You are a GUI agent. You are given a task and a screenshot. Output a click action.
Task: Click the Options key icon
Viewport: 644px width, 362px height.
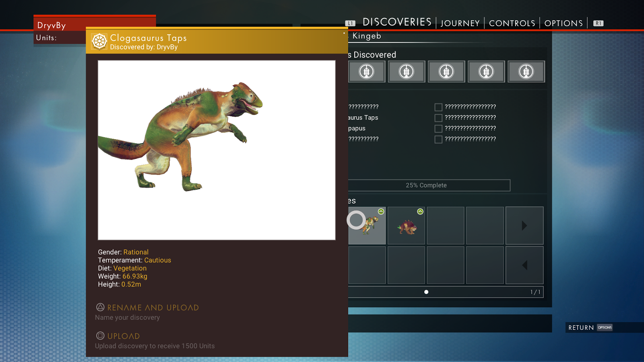click(x=605, y=327)
